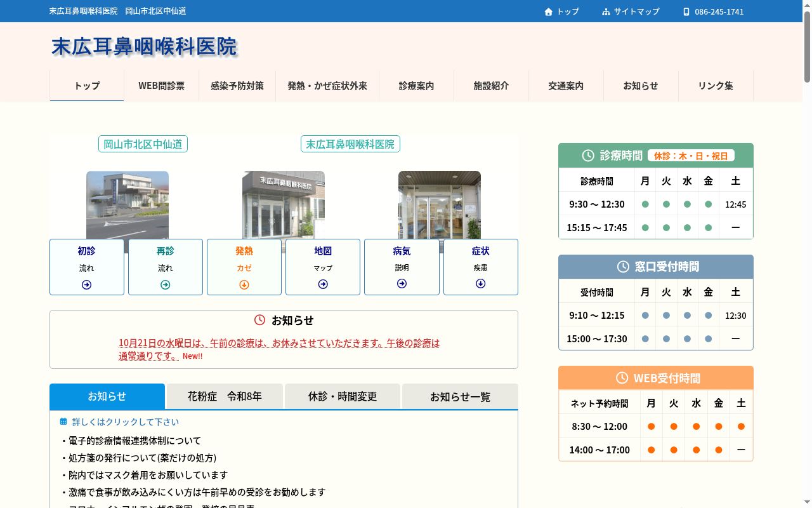Click the calendar icon beside 詳しくはクリックして下さい
The height and width of the screenshot is (508, 812).
click(x=63, y=422)
